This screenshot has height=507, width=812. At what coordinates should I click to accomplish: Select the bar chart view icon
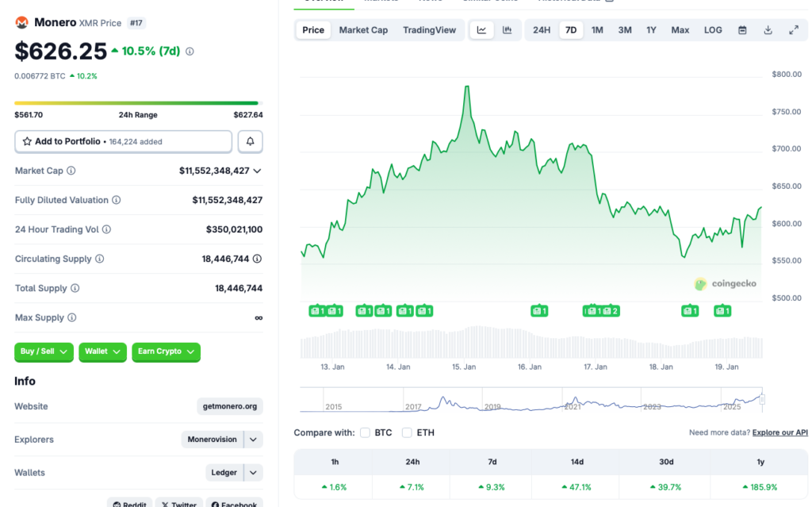click(x=507, y=29)
